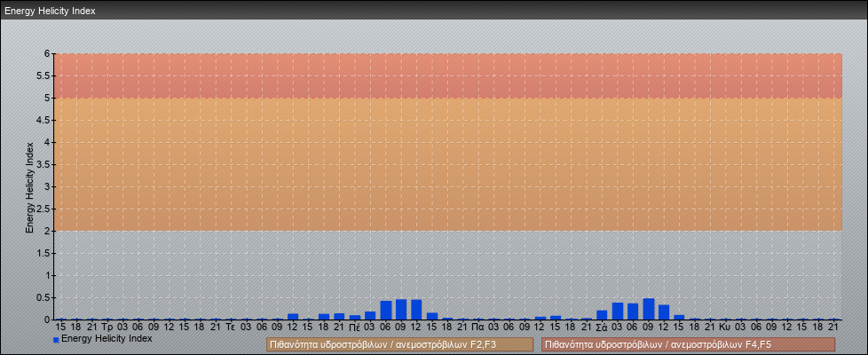This screenshot has width=868, height=355.
Task: Select the F2,F3 waterspout probability legend box
Action: click(x=399, y=344)
